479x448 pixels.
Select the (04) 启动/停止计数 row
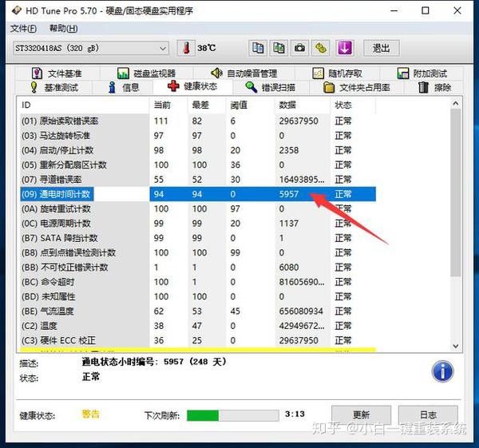[198, 150]
